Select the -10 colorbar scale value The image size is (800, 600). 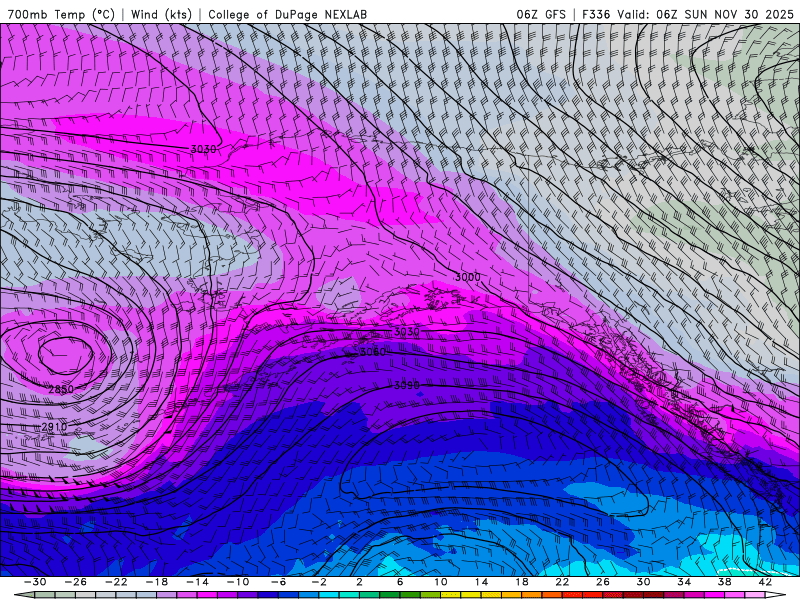coord(238,582)
